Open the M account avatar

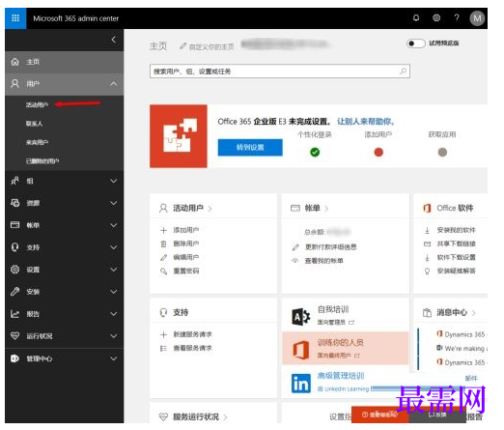477,18
